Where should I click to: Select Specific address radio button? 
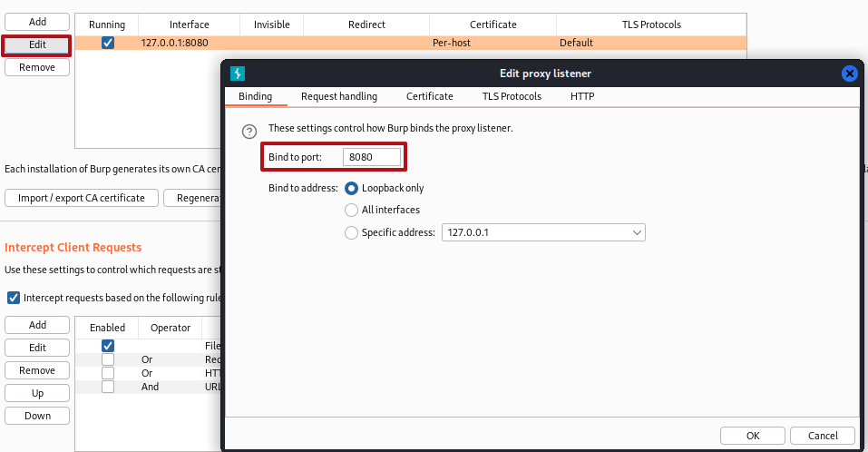[x=351, y=232]
